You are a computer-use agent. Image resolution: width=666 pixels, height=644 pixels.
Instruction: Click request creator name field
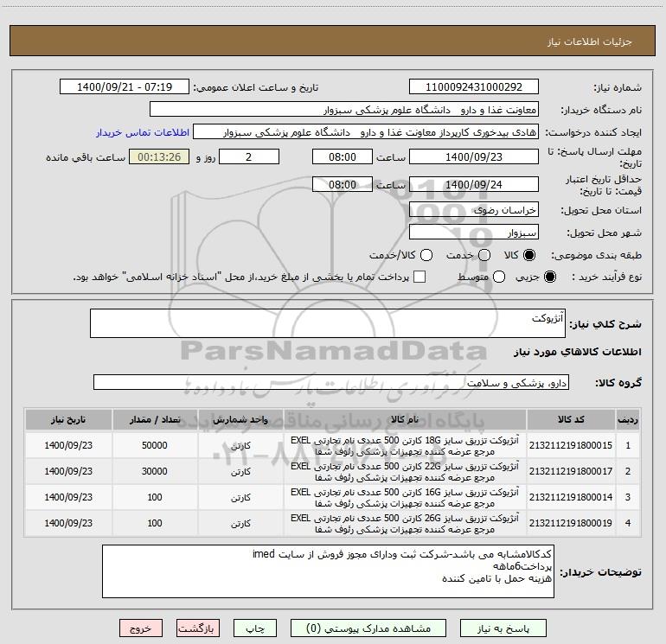tap(366, 132)
